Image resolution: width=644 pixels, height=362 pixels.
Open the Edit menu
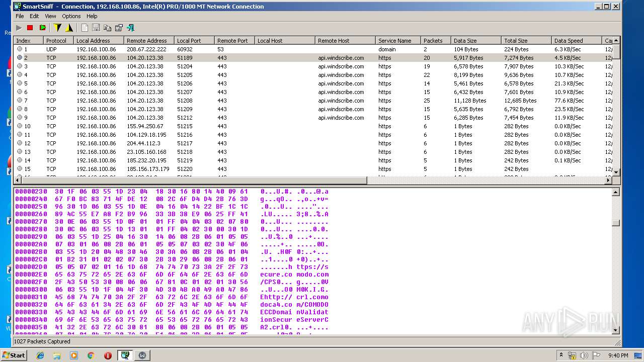point(34,16)
